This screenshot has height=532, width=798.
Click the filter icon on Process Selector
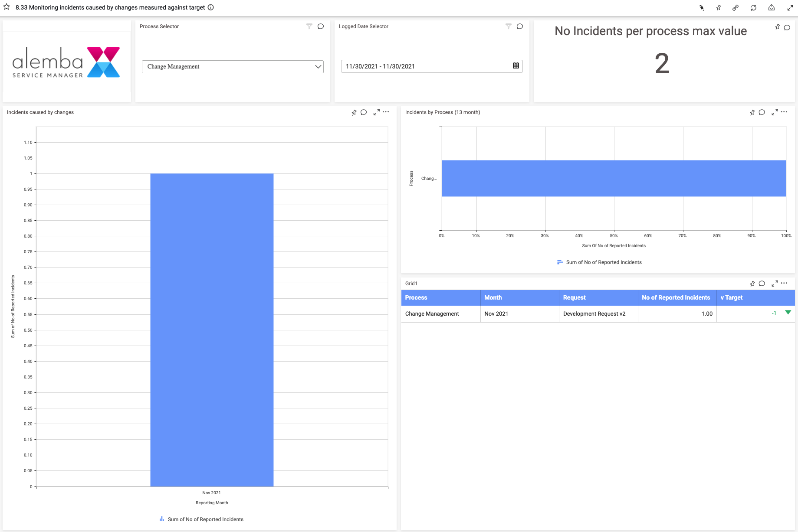pyautogui.click(x=309, y=26)
